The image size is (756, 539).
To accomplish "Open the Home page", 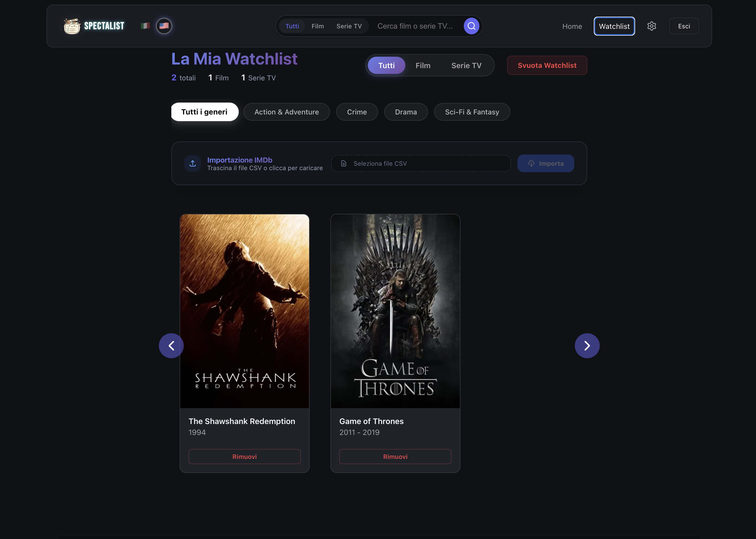I will click(572, 26).
